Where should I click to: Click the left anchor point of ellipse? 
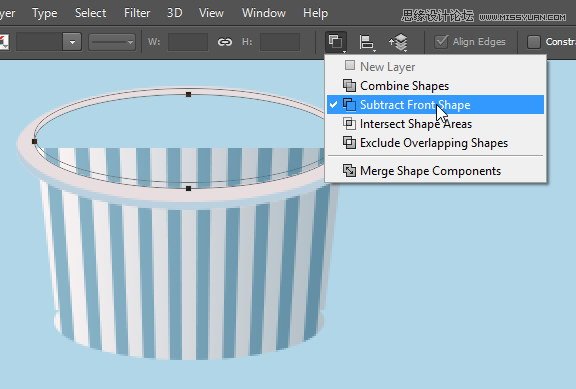click(35, 141)
